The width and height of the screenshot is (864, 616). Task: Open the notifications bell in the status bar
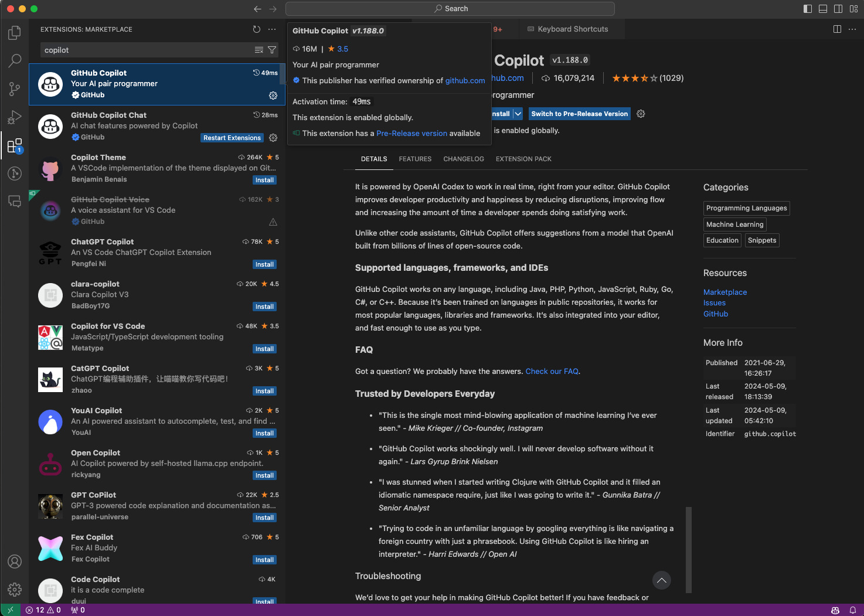click(x=853, y=610)
